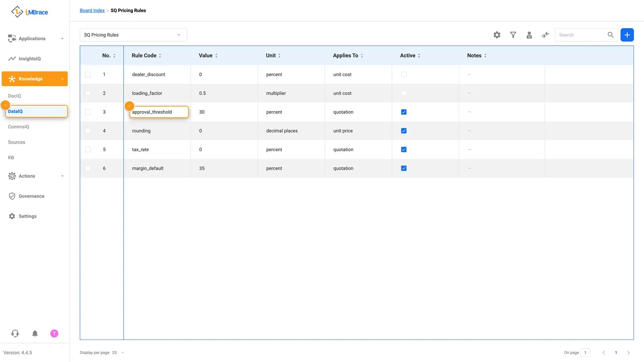644x362 pixels.
Task: Open the filter funnel icon
Action: pos(513,35)
